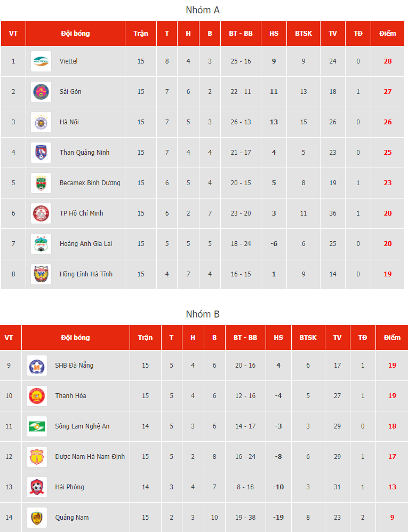The image size is (408, 532).
Task: Click the Hoàng Anh Gia Lai logo
Action: pos(41,244)
